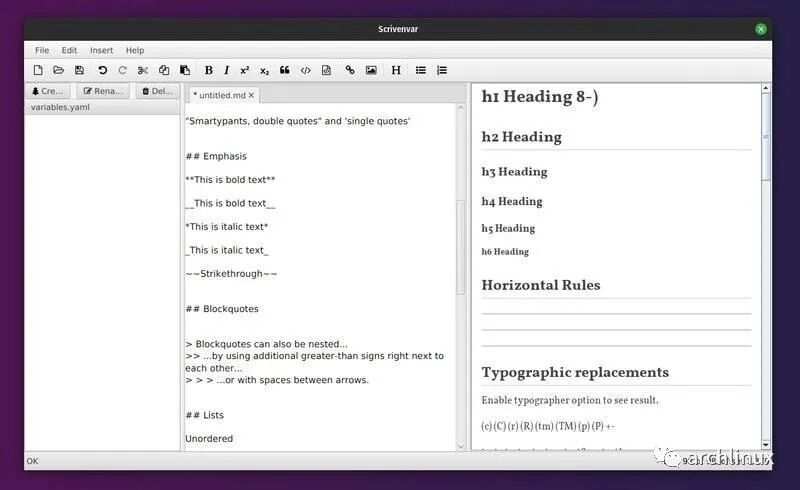Click the '## Blockquotes' line in editor
The width and height of the screenshot is (800, 490).
tap(222, 309)
